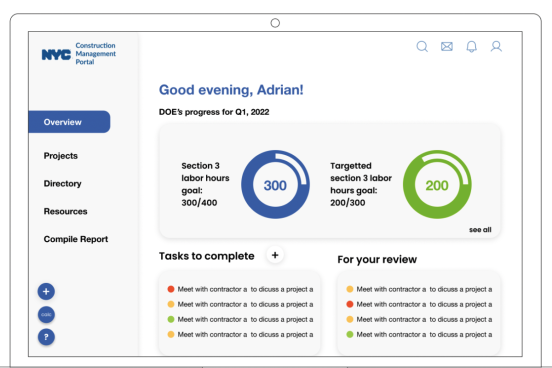
Task: Click the Tasks to complete heading
Action: pos(207,256)
